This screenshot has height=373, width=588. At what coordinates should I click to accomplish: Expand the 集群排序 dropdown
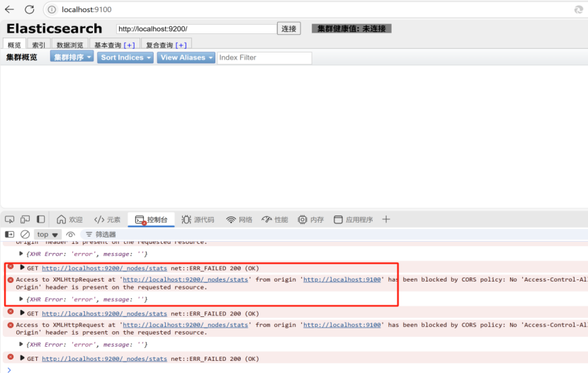(x=72, y=57)
